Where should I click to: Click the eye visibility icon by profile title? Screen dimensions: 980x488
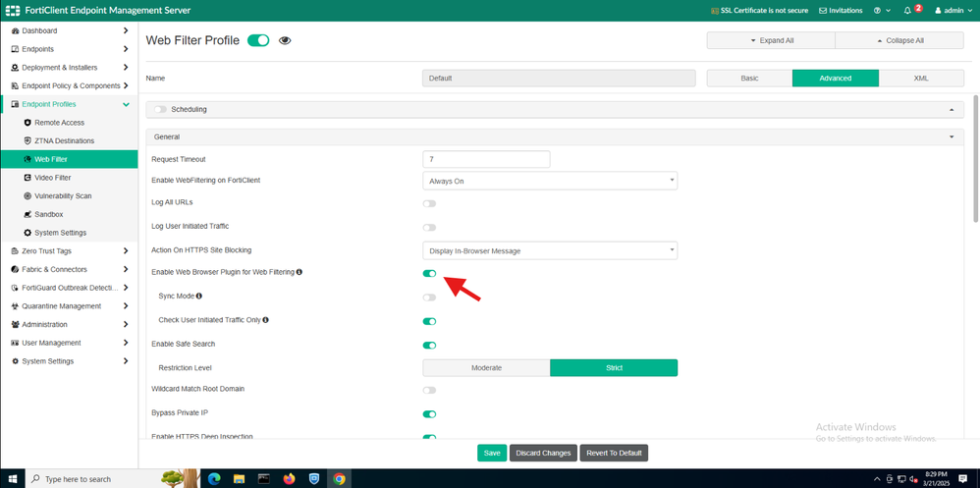[285, 40]
